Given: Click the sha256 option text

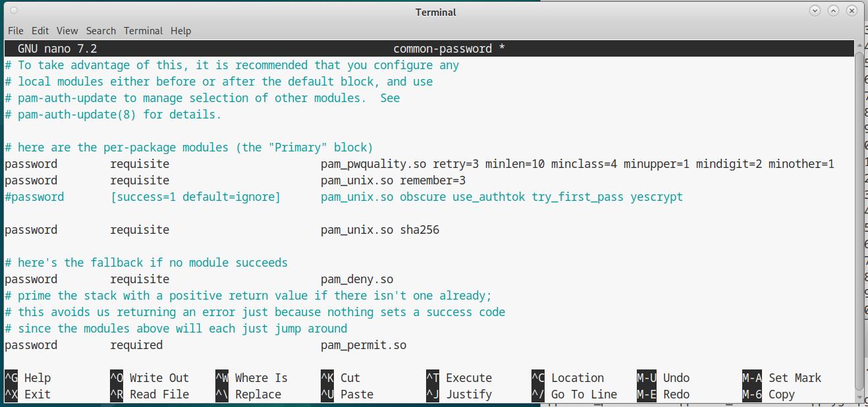Looking at the screenshot, I should (420, 230).
